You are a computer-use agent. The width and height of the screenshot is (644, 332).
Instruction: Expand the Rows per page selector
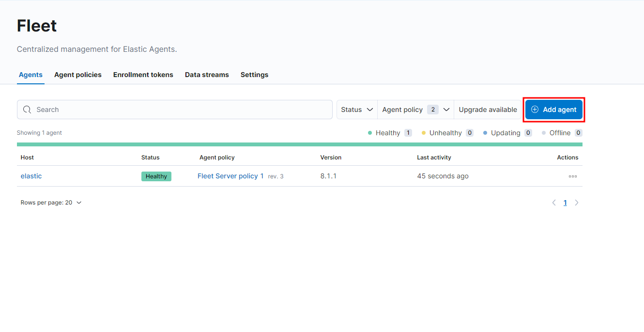(x=51, y=203)
